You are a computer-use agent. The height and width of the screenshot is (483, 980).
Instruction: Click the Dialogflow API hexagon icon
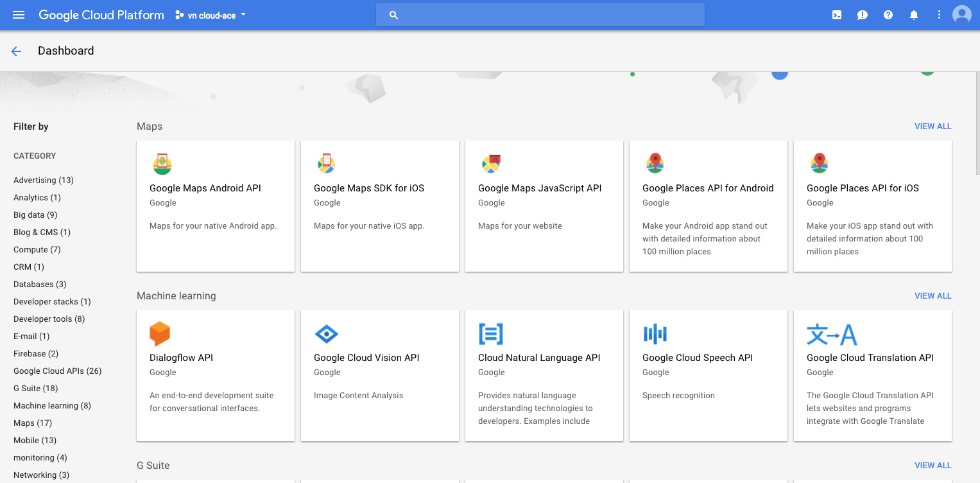pos(160,333)
